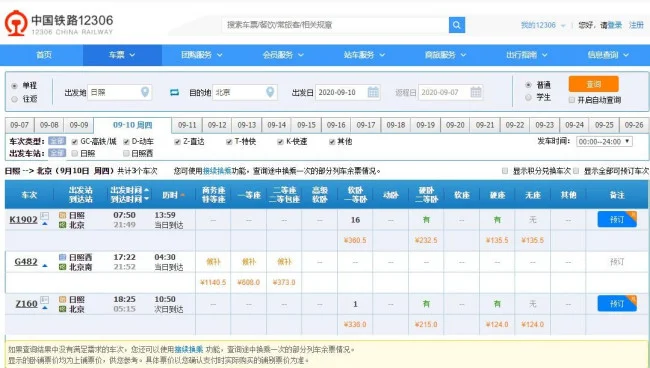
Task: Open the 接续换乘 transfer link above results
Action: click(217, 171)
